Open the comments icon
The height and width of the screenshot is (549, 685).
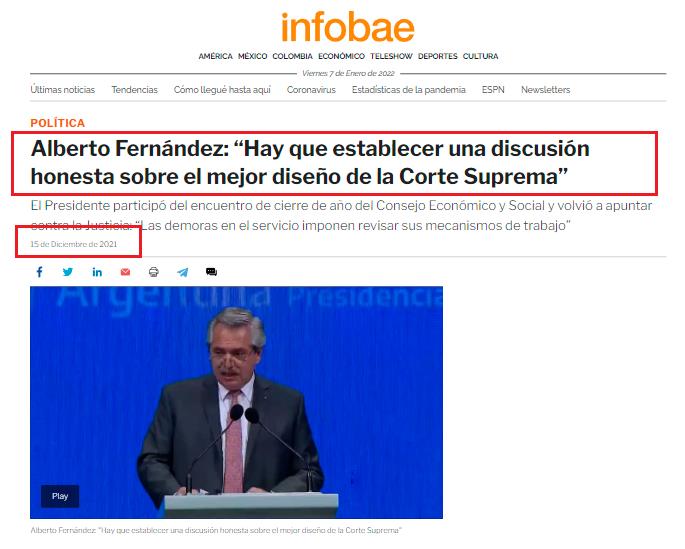coord(211,272)
